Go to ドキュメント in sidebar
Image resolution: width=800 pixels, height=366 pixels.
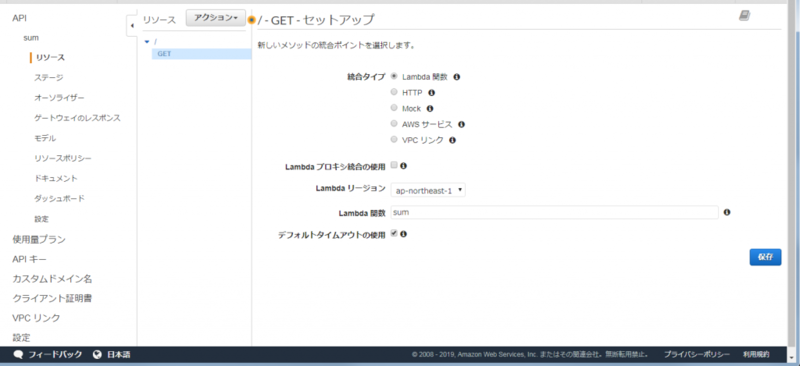[56, 179]
